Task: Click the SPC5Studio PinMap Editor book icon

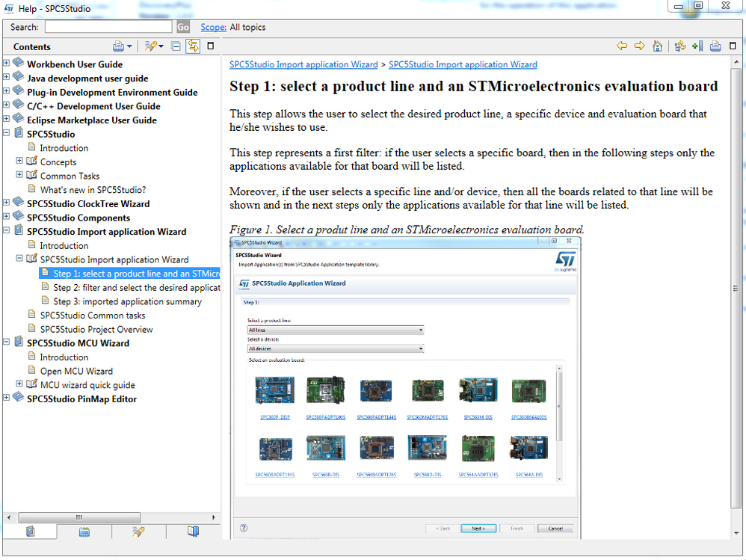Action: pyautogui.click(x=19, y=397)
